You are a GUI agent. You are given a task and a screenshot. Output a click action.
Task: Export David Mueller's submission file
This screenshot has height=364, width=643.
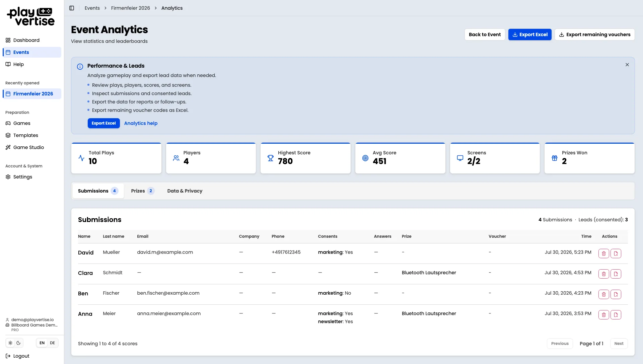[616, 253]
